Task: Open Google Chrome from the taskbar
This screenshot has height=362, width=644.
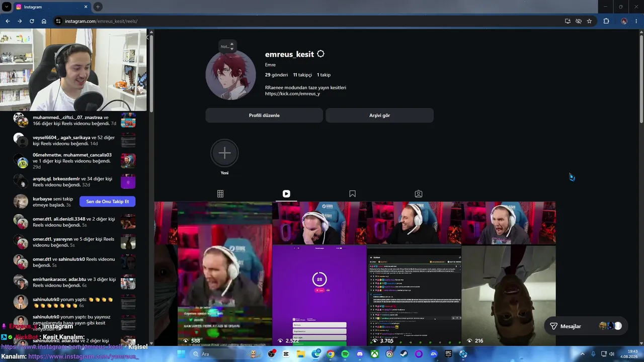Action: point(331,354)
